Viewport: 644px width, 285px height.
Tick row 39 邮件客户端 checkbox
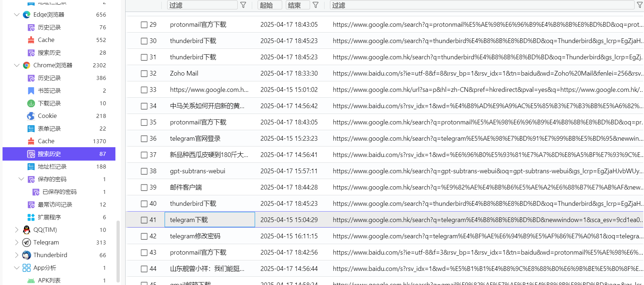(144, 188)
